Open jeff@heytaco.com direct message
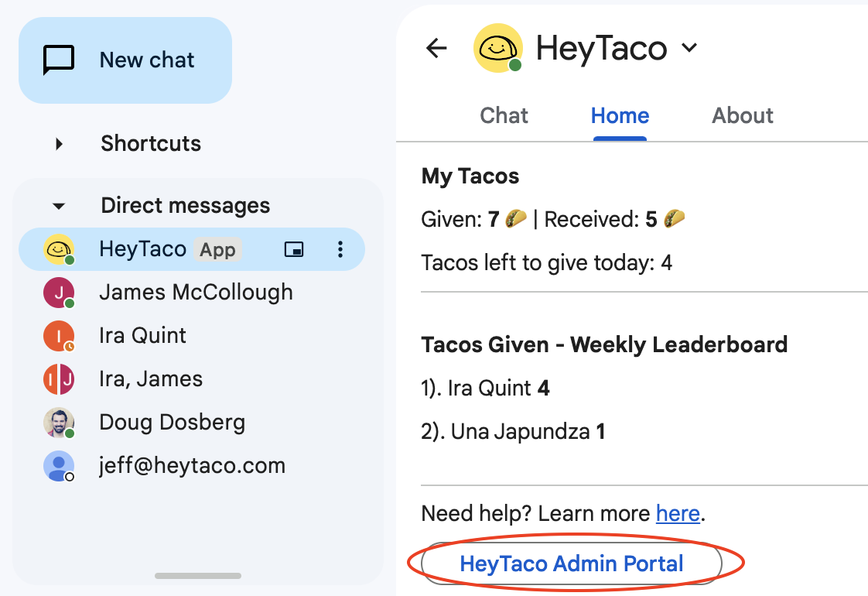This screenshot has width=868, height=596. coord(192,466)
